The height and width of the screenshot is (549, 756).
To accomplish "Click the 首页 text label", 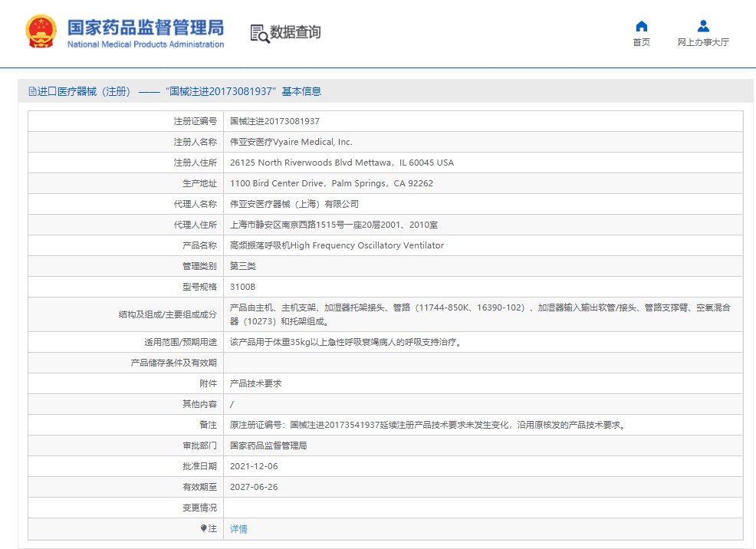I will point(642,42).
